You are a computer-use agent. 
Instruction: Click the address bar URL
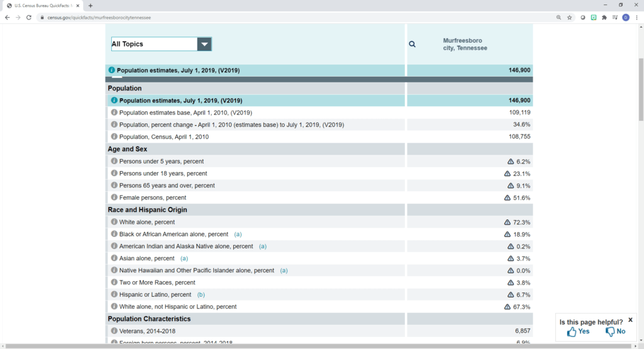pos(99,18)
